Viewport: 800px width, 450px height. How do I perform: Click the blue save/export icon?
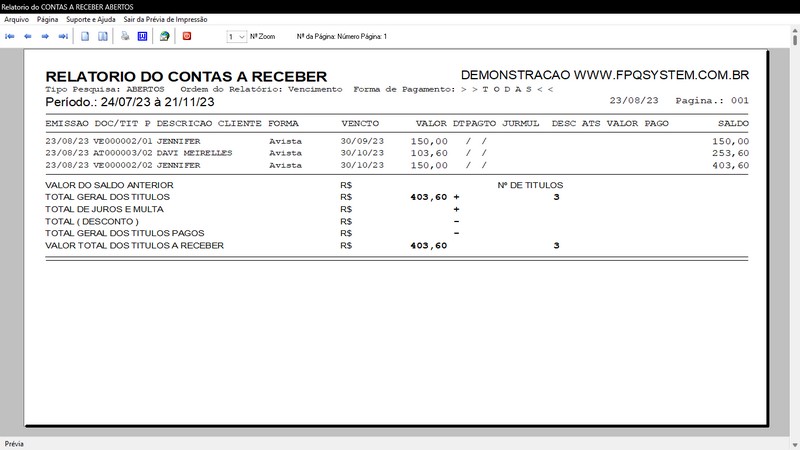coord(142,36)
